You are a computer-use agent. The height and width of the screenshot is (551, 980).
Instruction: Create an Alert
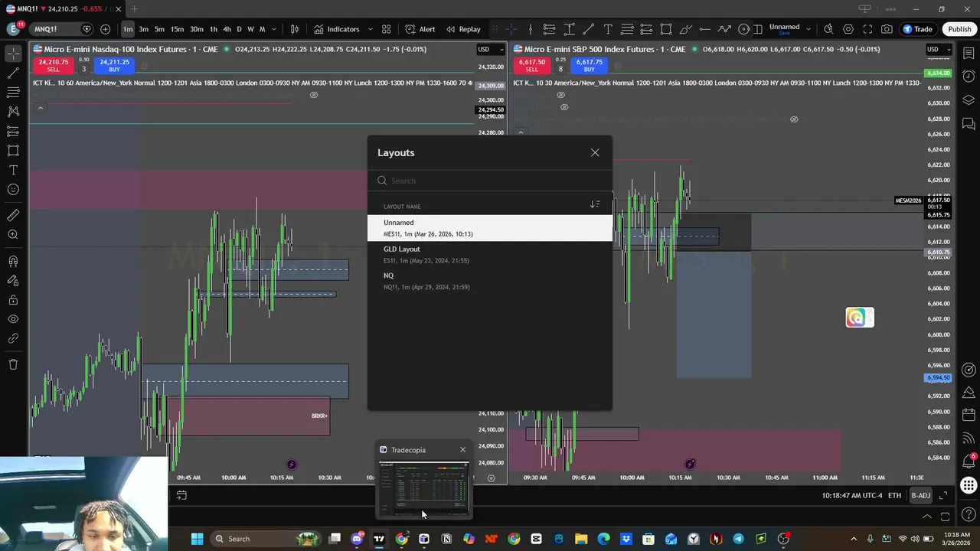tap(420, 29)
